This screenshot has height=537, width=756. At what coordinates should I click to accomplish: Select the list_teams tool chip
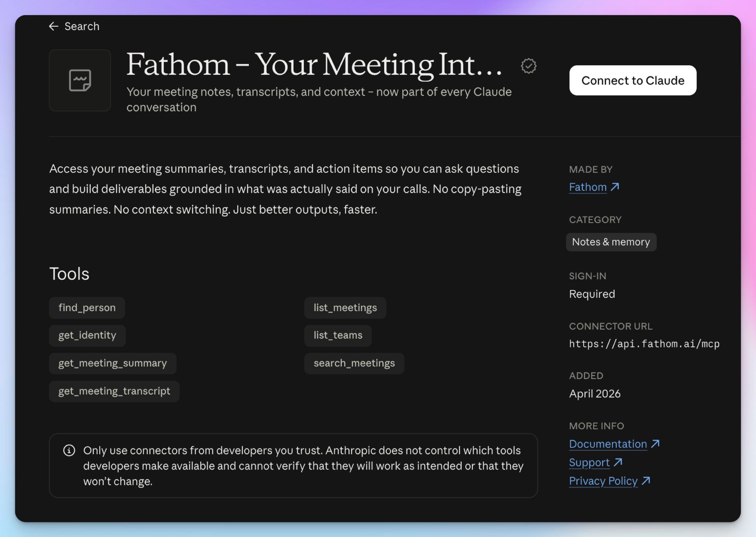tap(338, 335)
